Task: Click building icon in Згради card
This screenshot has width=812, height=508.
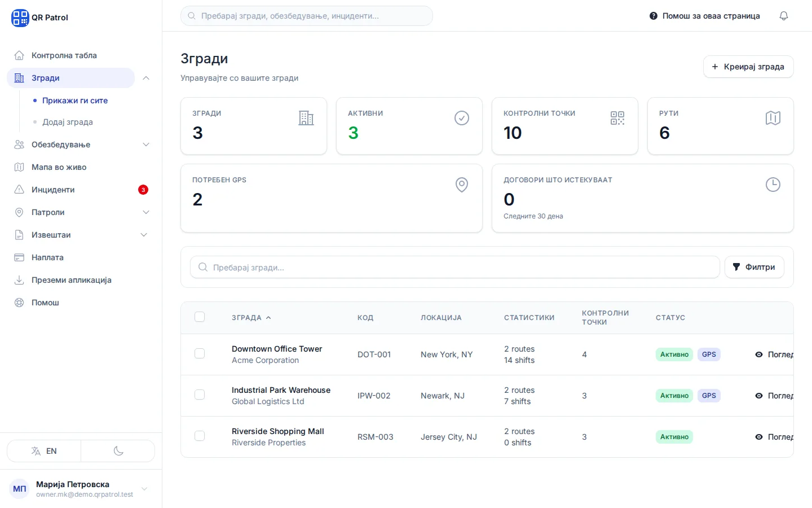Action: pyautogui.click(x=306, y=118)
